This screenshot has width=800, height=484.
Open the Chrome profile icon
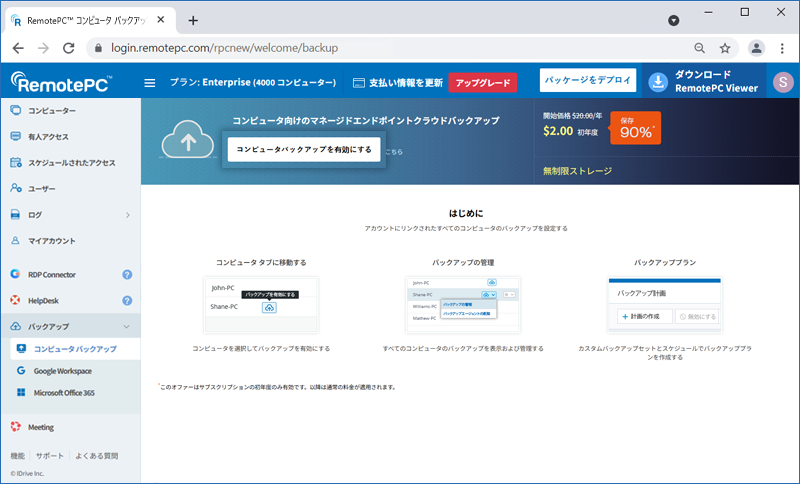click(x=756, y=48)
